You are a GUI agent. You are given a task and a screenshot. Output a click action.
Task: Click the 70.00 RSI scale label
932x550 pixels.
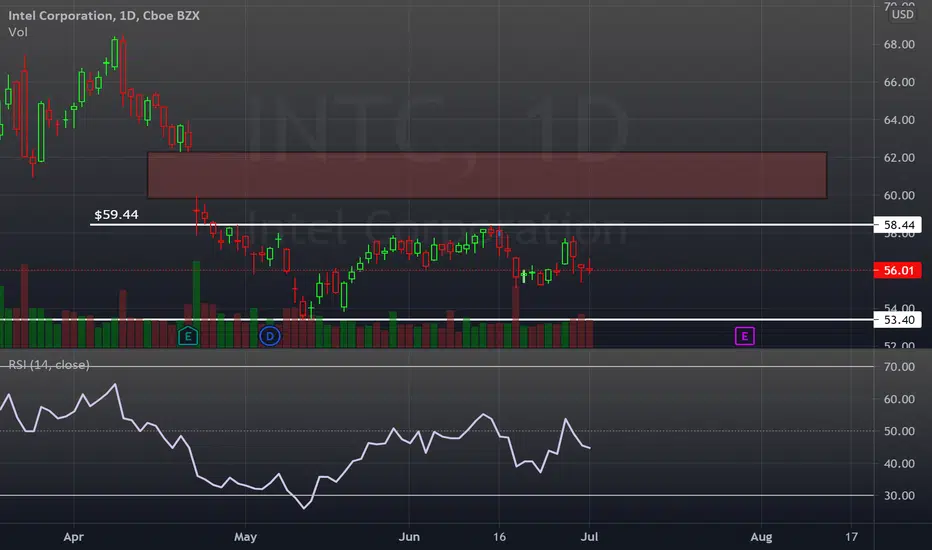[899, 367]
